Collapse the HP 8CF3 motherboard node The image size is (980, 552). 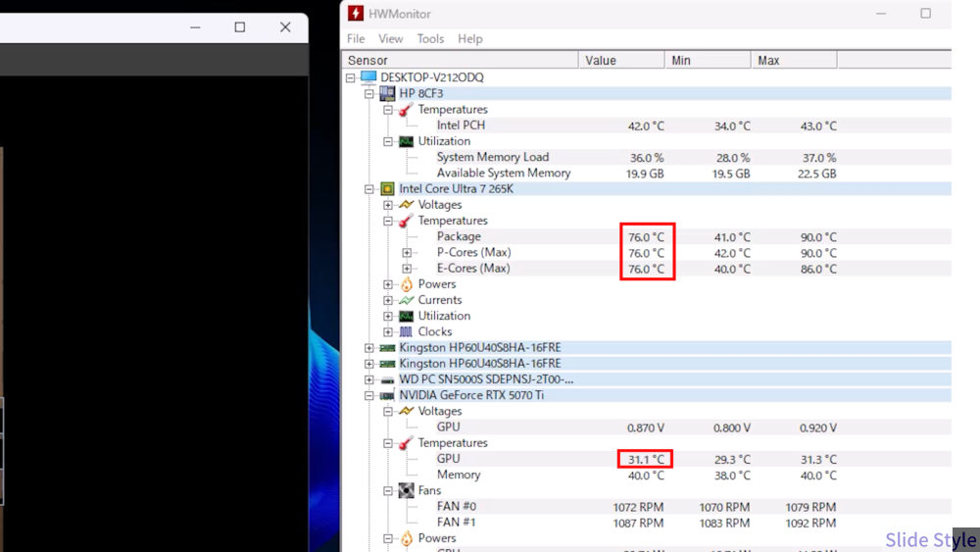[x=369, y=94]
